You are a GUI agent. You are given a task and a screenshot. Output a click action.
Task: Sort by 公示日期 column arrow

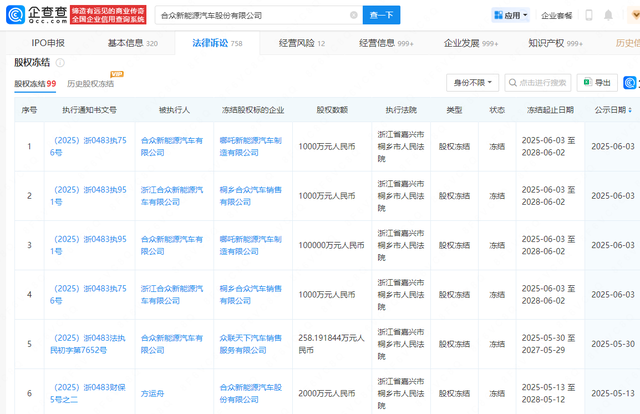[630, 110]
